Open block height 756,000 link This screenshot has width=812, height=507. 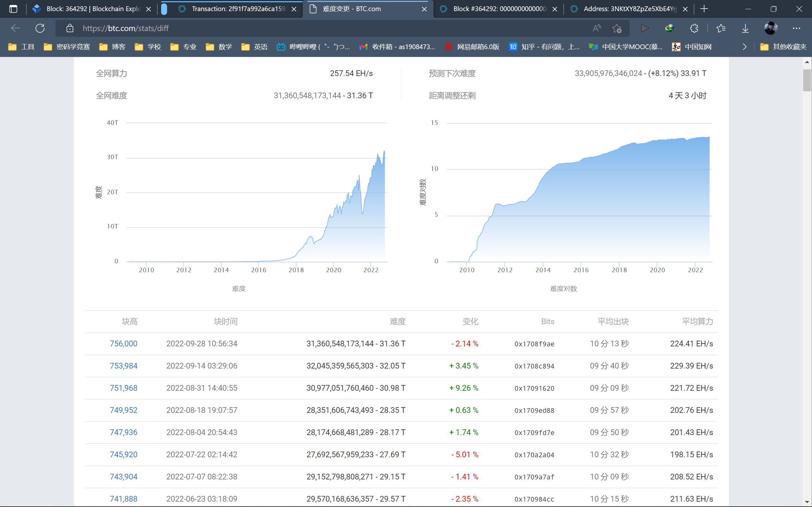tap(123, 344)
